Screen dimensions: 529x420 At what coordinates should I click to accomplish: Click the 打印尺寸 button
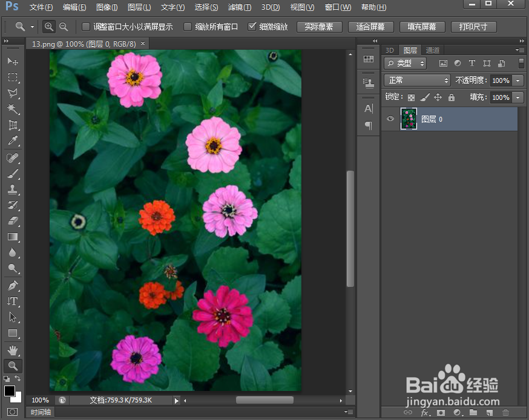(474, 27)
